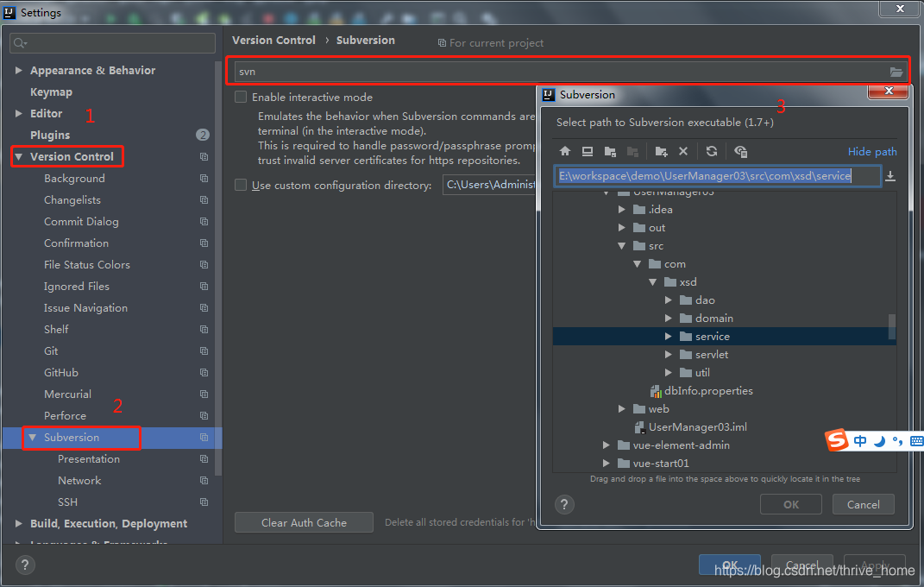The width and height of the screenshot is (924, 587).
Task: Click the project directory toolbar icon
Action: (x=610, y=151)
